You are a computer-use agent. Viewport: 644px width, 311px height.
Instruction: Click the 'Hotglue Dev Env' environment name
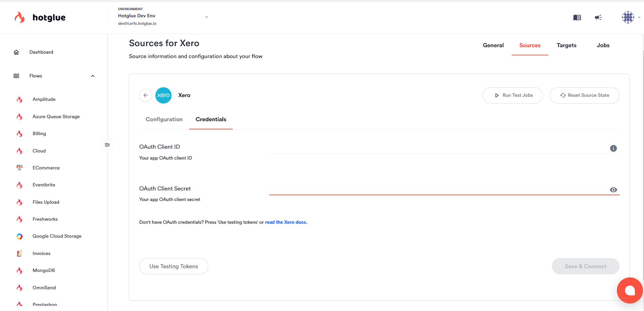(137, 16)
